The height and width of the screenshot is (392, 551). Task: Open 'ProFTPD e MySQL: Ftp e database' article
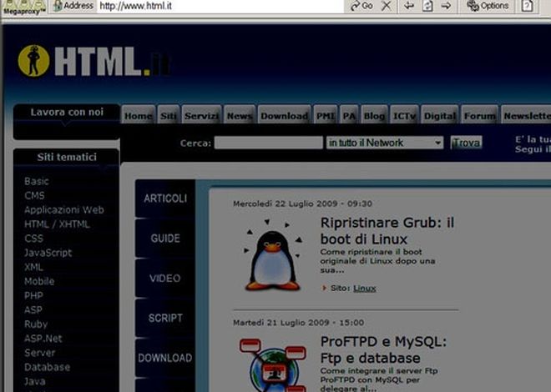(x=383, y=349)
